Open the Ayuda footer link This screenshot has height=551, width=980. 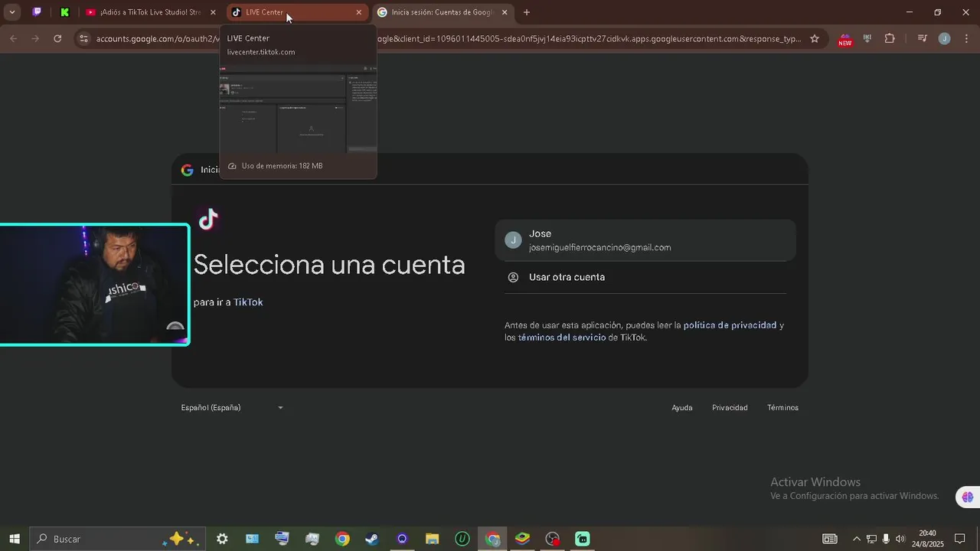point(682,408)
